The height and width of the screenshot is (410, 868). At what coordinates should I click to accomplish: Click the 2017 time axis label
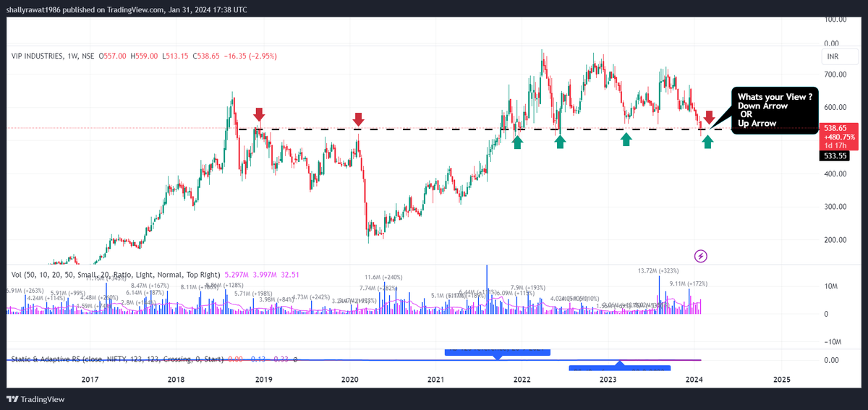pos(90,379)
